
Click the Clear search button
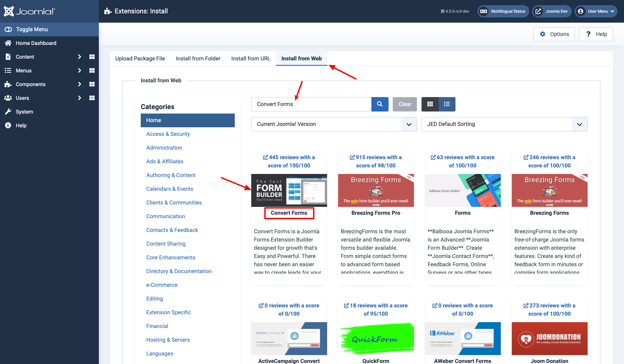coord(405,104)
